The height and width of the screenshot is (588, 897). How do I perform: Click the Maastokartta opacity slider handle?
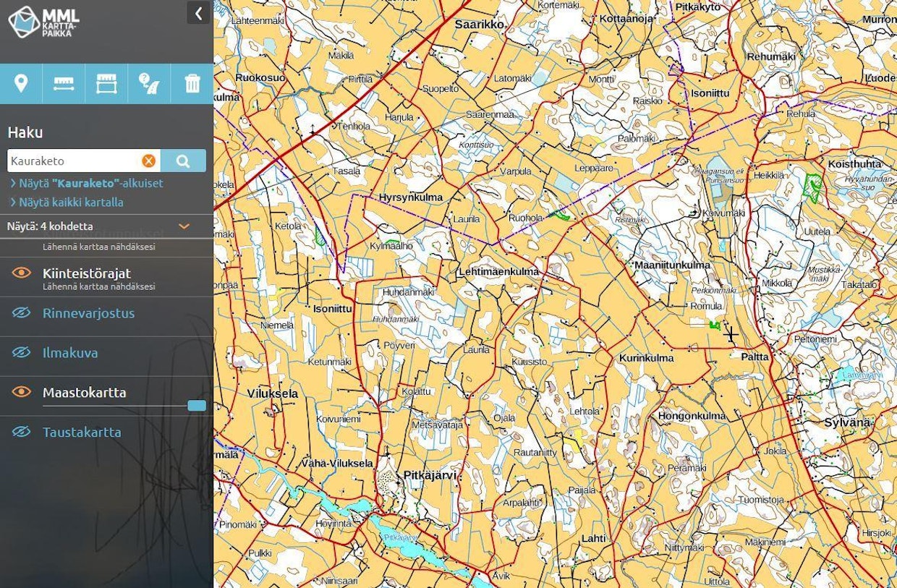pyautogui.click(x=197, y=406)
